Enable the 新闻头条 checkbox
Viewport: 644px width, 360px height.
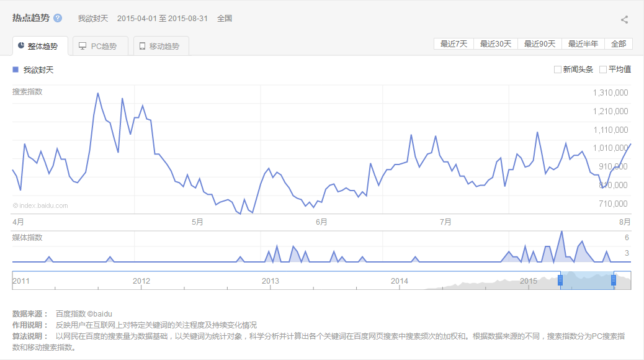558,70
